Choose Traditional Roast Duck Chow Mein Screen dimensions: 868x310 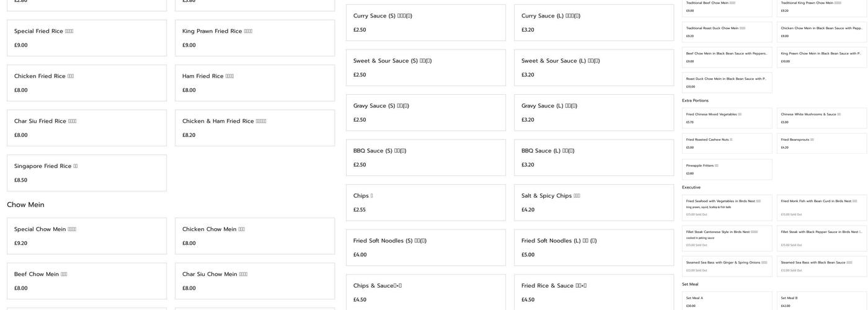[x=727, y=32]
